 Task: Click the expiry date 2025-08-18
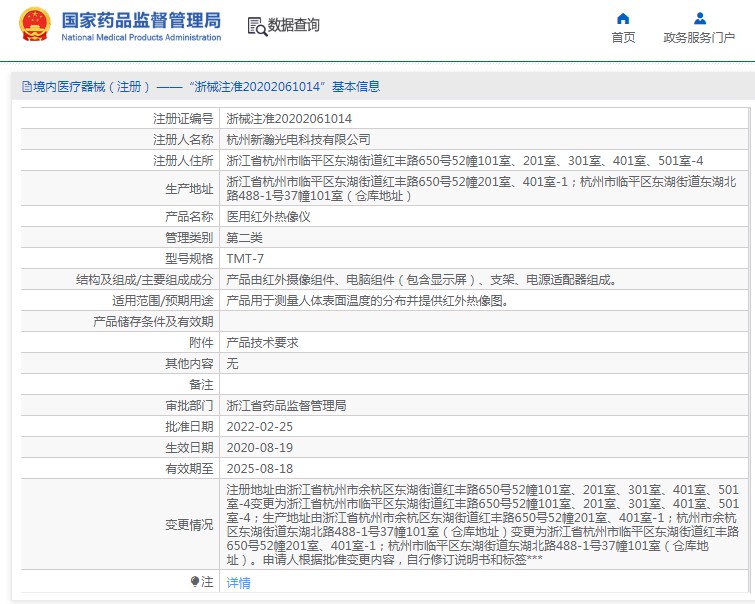tap(259, 468)
